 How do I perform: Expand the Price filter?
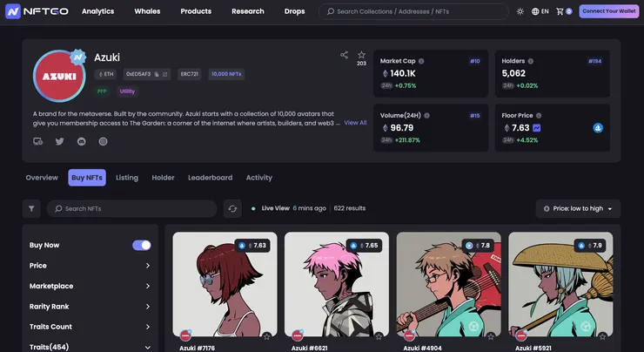[91, 266]
